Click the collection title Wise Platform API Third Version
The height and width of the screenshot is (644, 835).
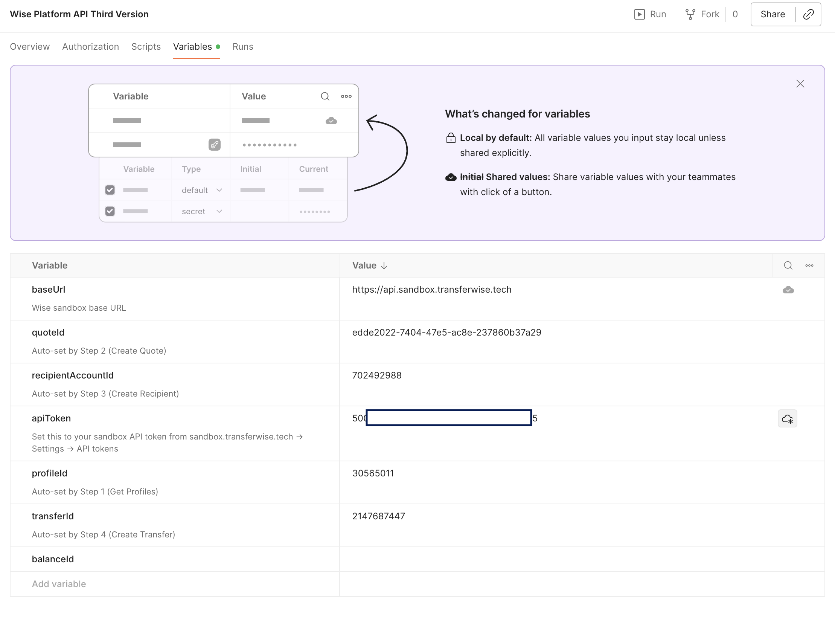[79, 14]
